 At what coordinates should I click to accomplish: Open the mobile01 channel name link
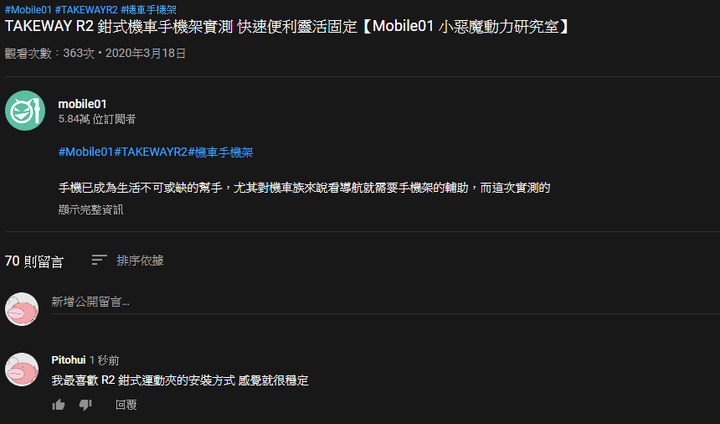[x=82, y=104]
